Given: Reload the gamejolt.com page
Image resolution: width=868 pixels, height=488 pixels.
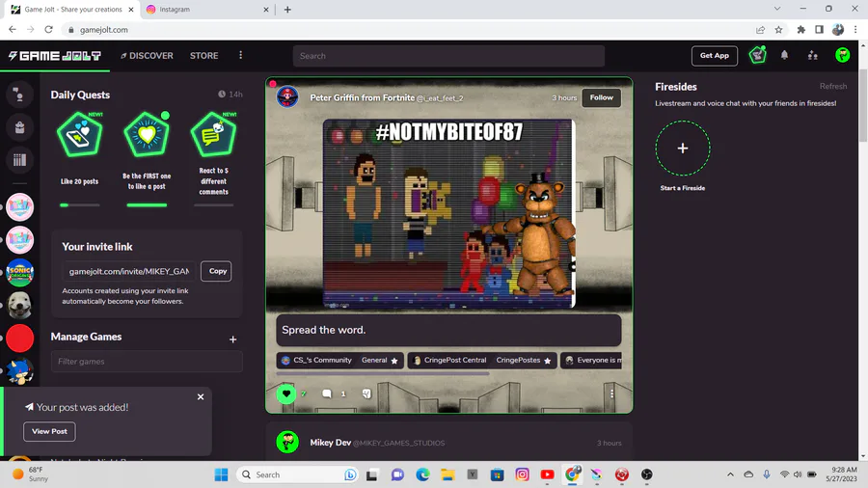Looking at the screenshot, I should (49, 30).
